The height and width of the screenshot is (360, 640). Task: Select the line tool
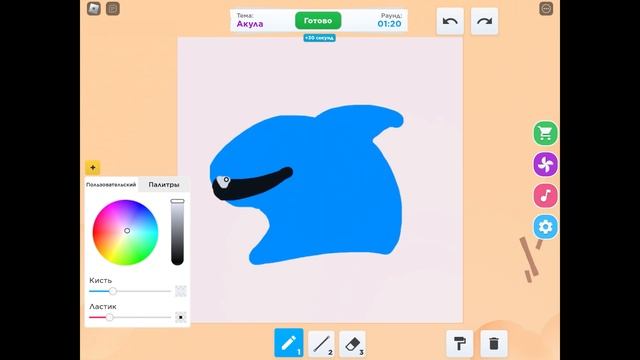[x=322, y=344]
